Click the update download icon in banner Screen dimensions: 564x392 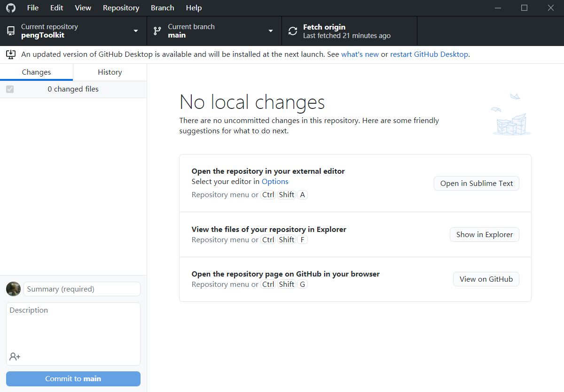coord(11,54)
